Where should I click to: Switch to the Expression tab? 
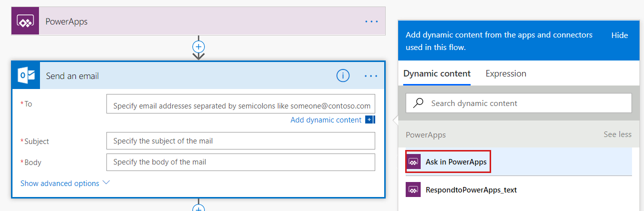pyautogui.click(x=506, y=73)
